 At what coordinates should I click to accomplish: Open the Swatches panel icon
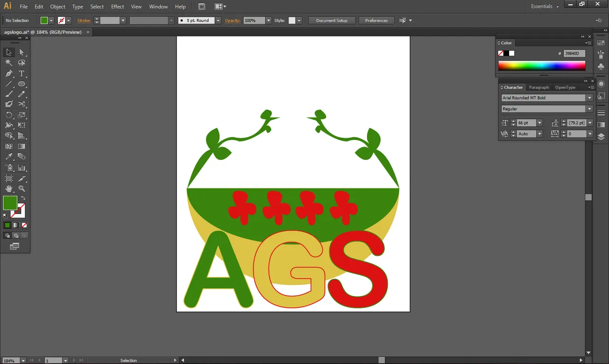point(601,43)
